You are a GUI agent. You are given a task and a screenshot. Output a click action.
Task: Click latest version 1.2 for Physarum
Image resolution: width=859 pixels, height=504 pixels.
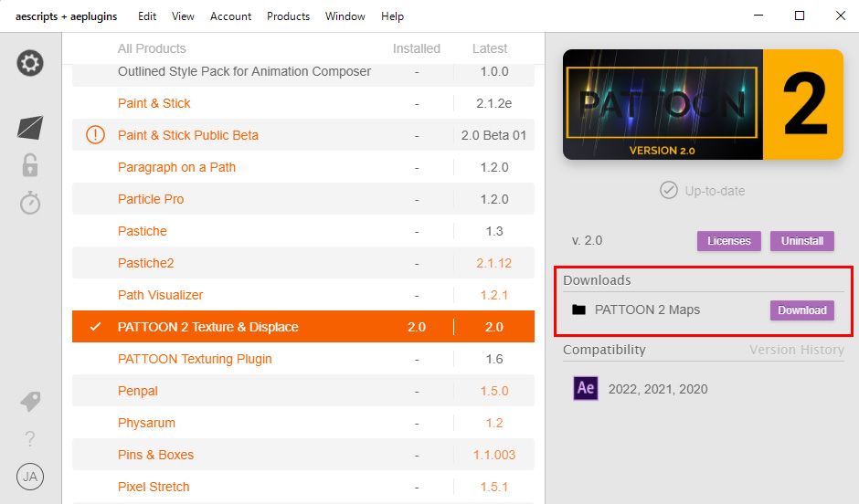coord(494,423)
